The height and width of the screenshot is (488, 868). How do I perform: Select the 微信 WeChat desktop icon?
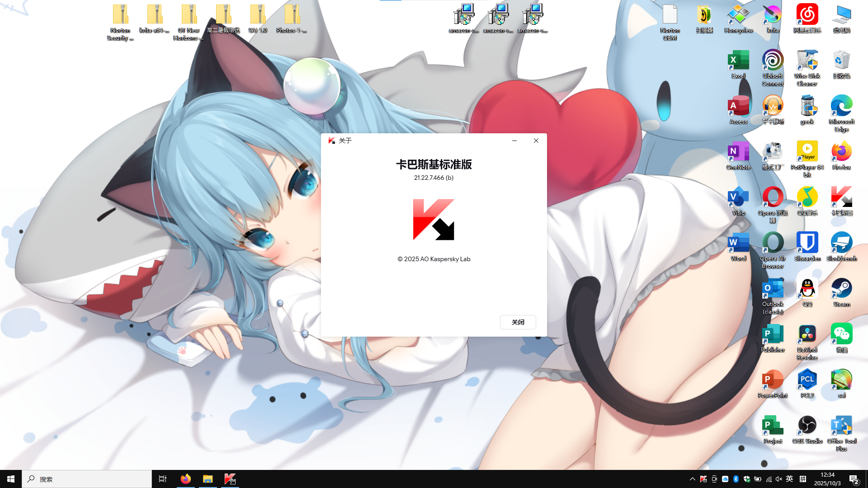pos(841,338)
